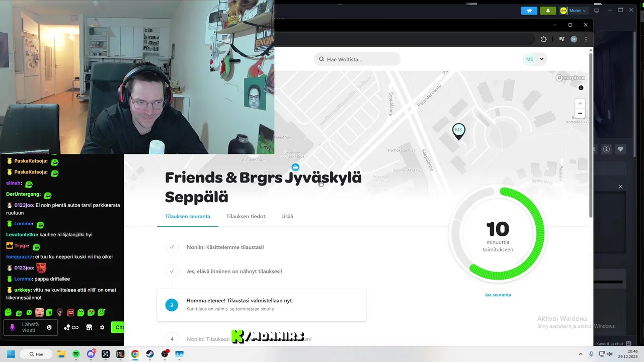Open Discord from the taskbar
The image size is (644, 362).
coord(91,354)
